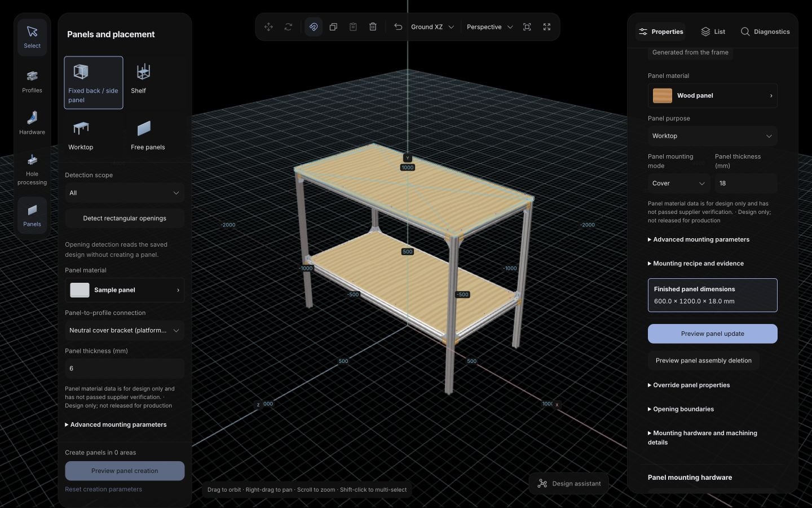Click Finished panel dimensions box

(x=712, y=295)
